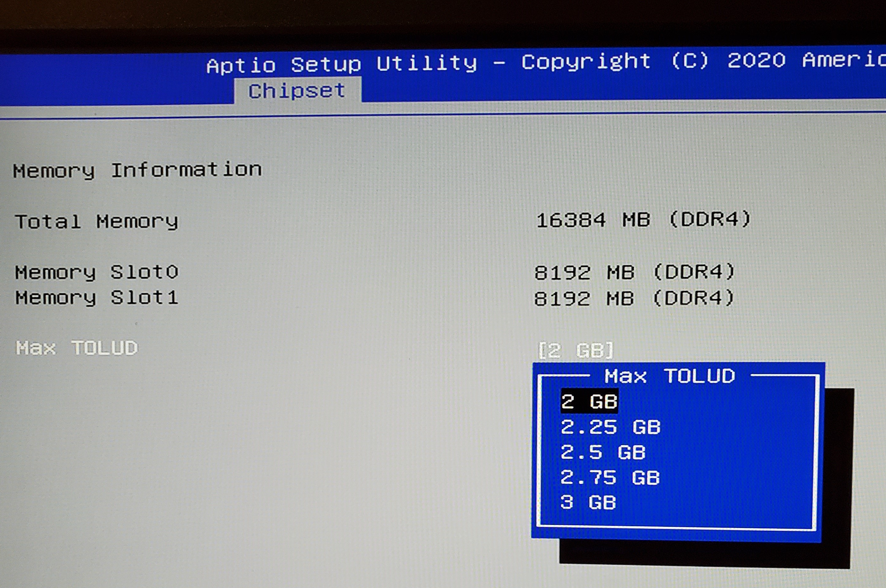Select 2 GB in Max TOLUD popup
This screenshot has width=886, height=588.
[589, 402]
